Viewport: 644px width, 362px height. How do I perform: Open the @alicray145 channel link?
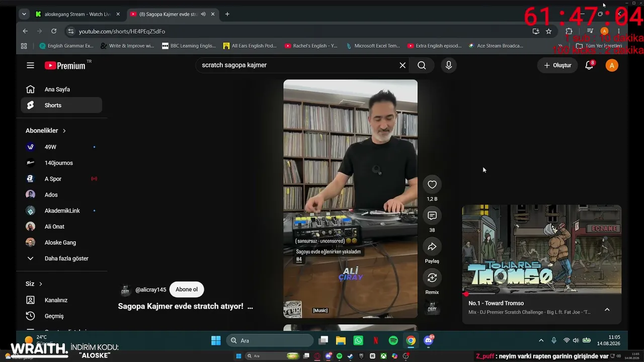point(150,290)
